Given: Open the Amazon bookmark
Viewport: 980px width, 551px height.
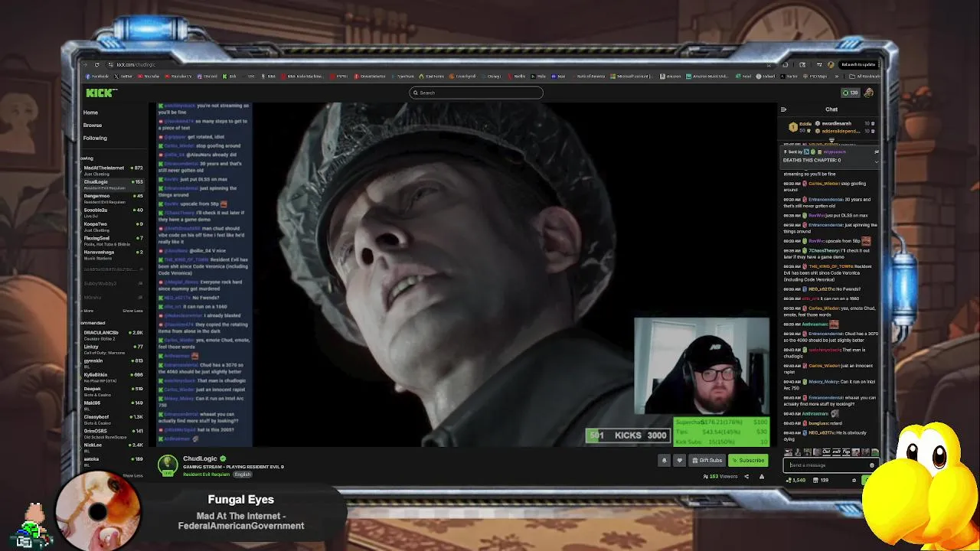Looking at the screenshot, I should click(671, 77).
